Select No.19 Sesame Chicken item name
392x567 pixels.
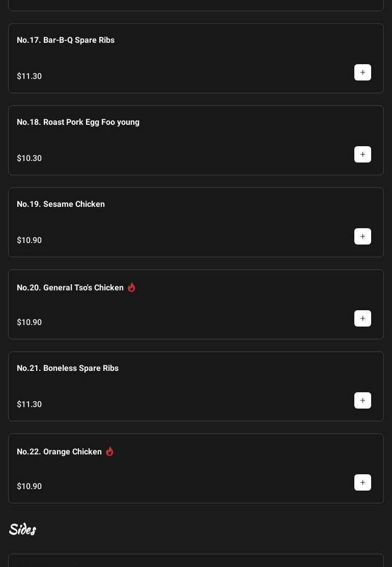[61, 204]
